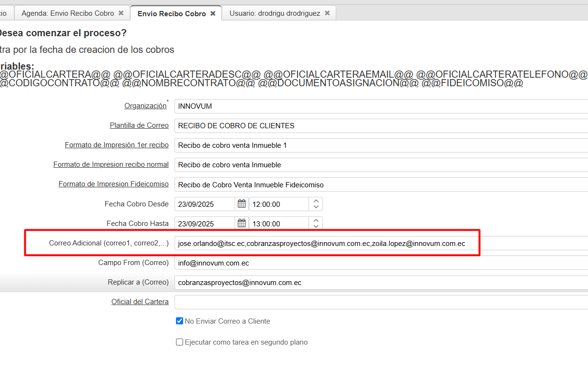Switch to Agenda: Envio Recibo Cobro tab

[68, 13]
